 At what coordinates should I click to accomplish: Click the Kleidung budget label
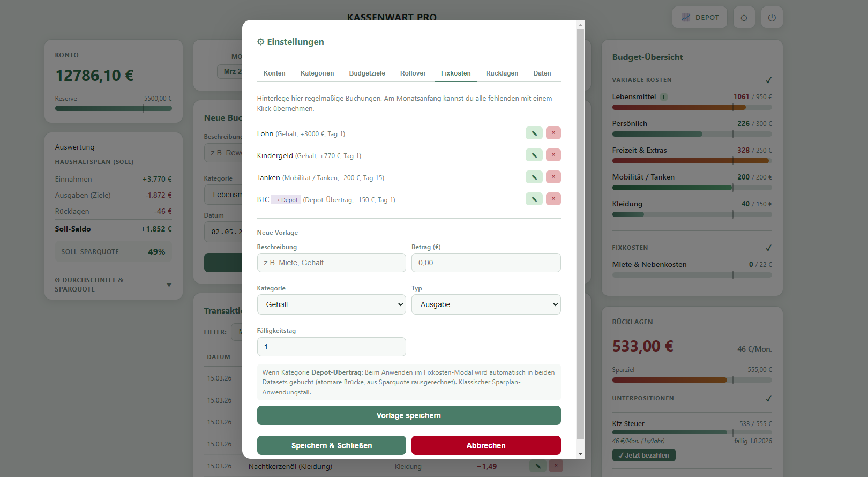[x=627, y=204]
